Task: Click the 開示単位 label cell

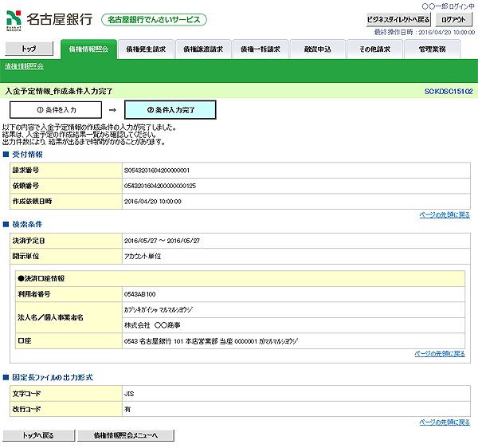Action: coord(66,257)
